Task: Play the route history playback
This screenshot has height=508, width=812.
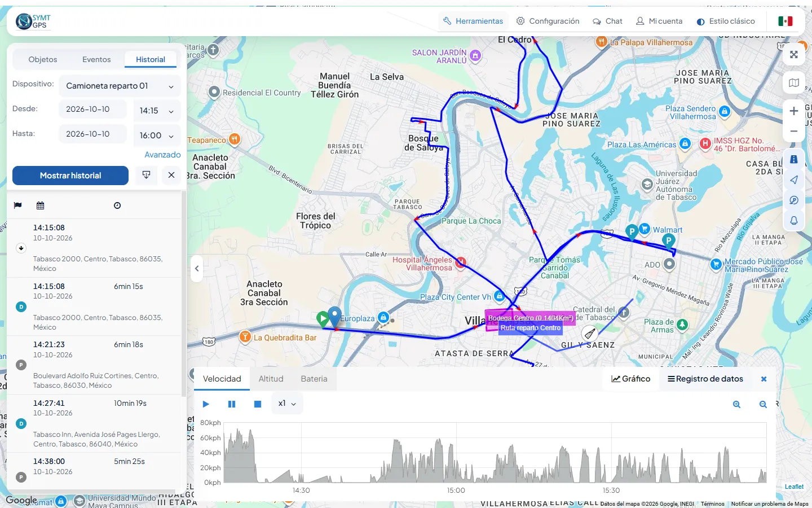Action: pyautogui.click(x=206, y=404)
